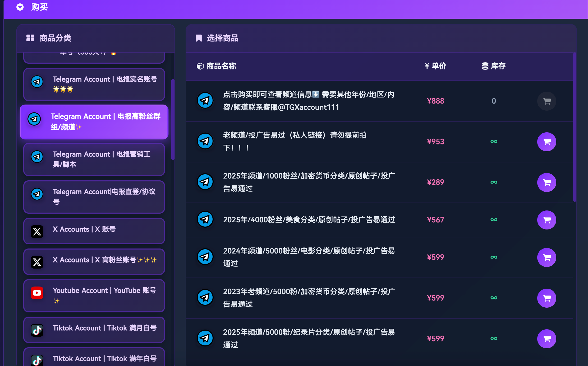Image resolution: width=588 pixels, height=366 pixels.
Task: Click the heart icon beside 购买
Action: (20, 7)
